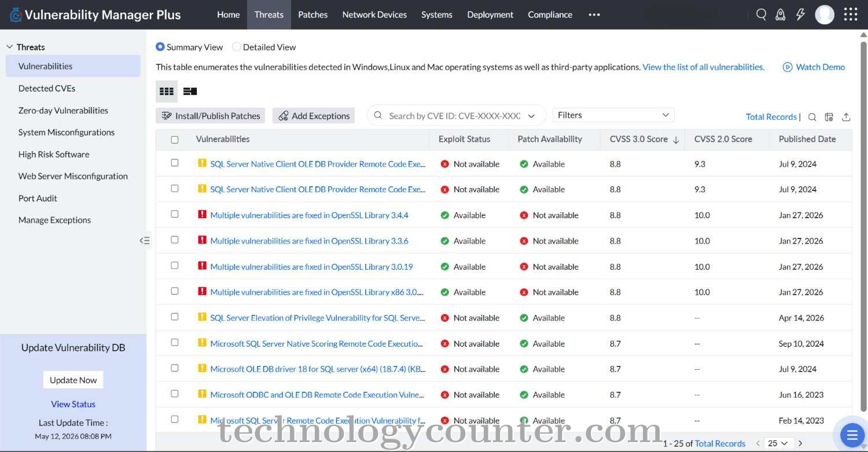Screen dimensions: 868x452
Task: Open Microsoft ODBC and OLE DB vulnerability link
Action: 317,395
